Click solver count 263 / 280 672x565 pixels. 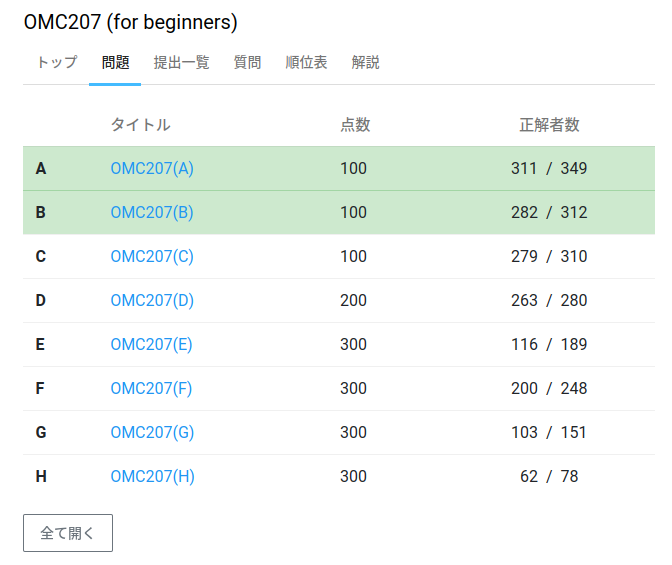[549, 301]
